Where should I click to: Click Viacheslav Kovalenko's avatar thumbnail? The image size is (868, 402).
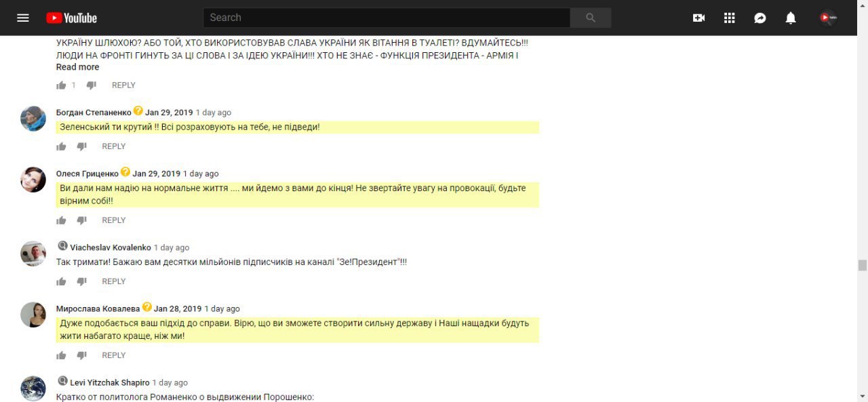(33, 254)
